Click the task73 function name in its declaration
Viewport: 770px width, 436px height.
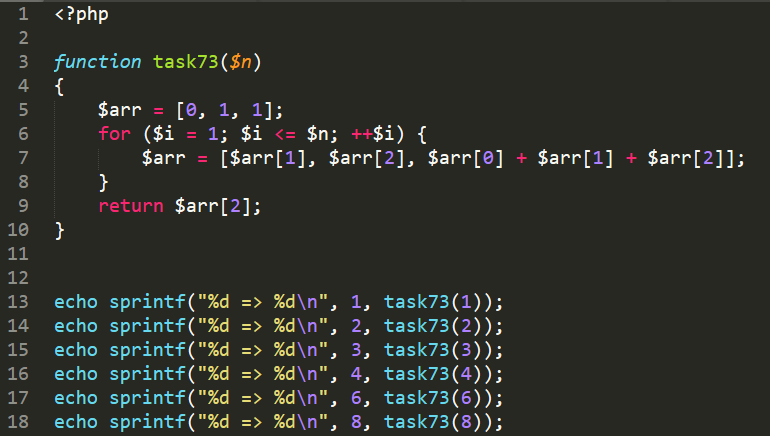click(186, 62)
